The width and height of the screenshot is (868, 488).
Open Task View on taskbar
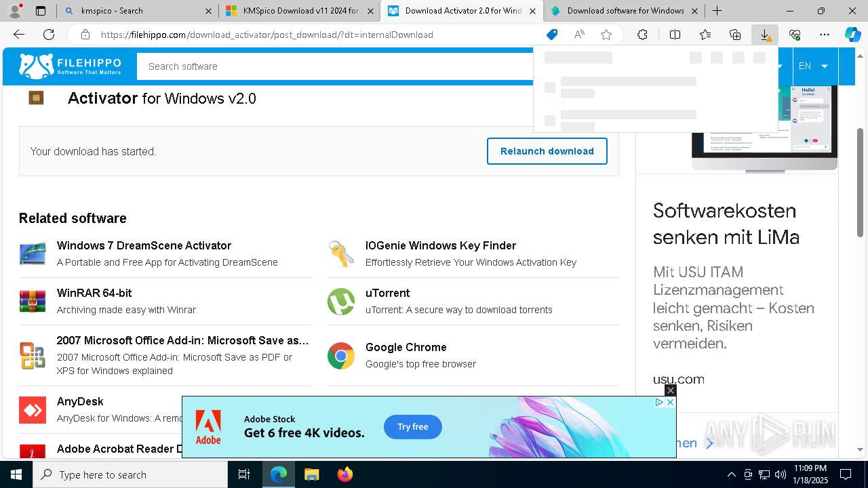click(x=244, y=474)
